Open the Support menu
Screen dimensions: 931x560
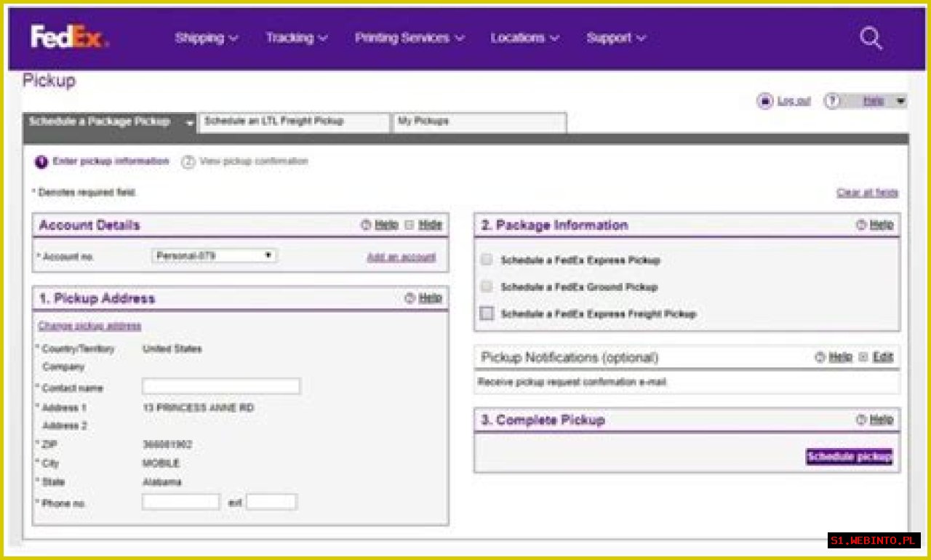pos(616,38)
